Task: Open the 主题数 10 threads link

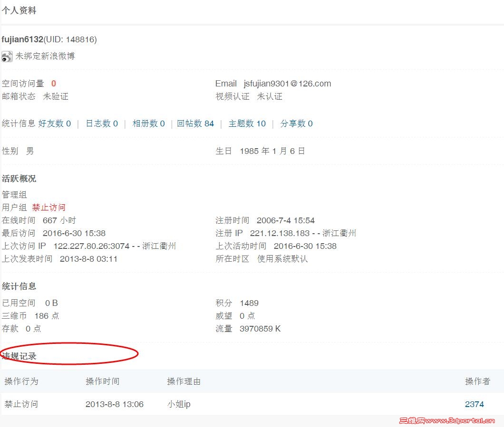Action: click(x=247, y=123)
